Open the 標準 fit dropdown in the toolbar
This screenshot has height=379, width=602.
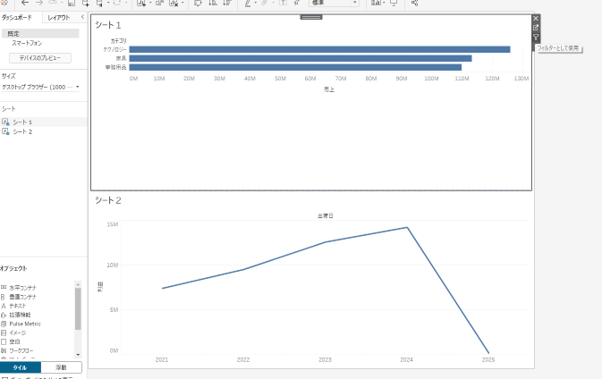334,3
